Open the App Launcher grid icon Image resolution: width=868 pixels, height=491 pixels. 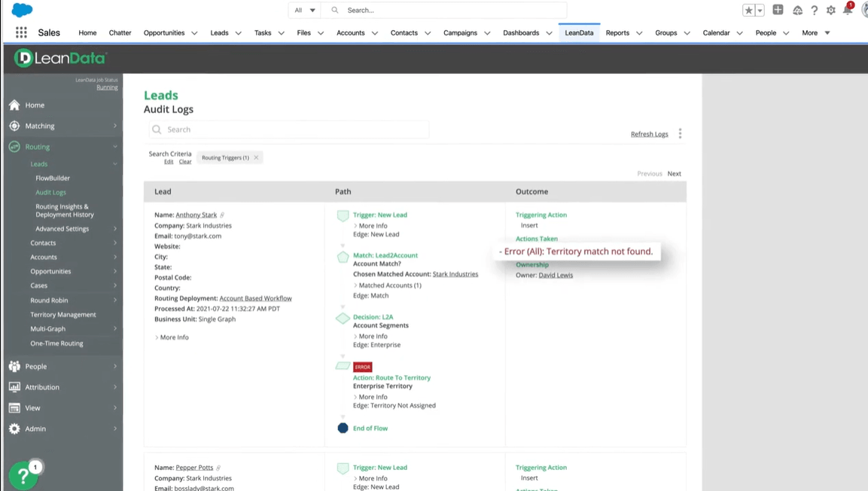pos(21,32)
